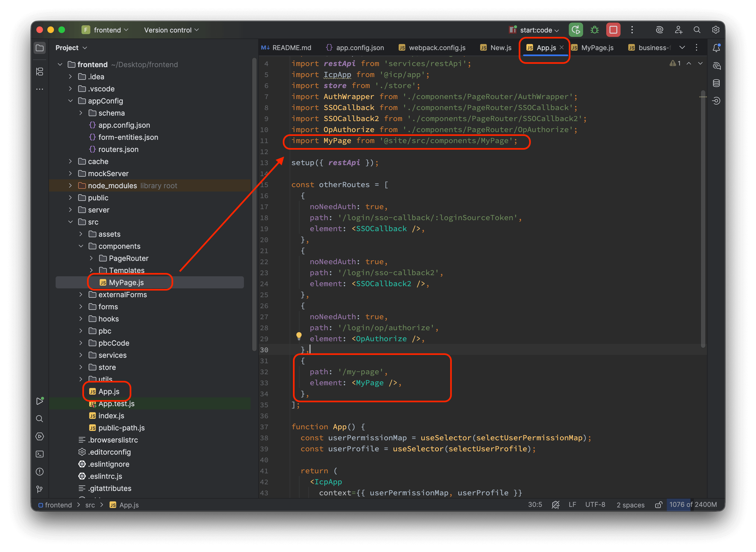Image resolution: width=756 pixels, height=552 pixels.
Task: Start debugging with the bug icon
Action: [x=595, y=30]
